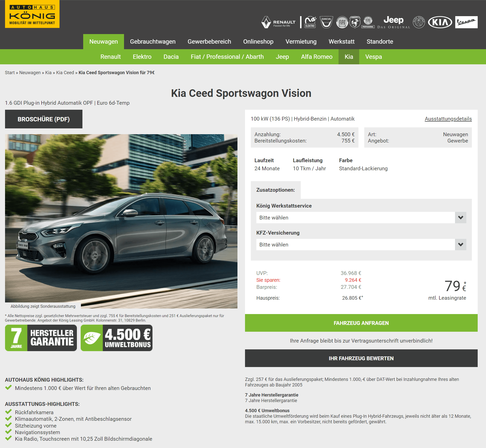
Task: Open Jeep in the brand submenu
Action: tap(282, 57)
